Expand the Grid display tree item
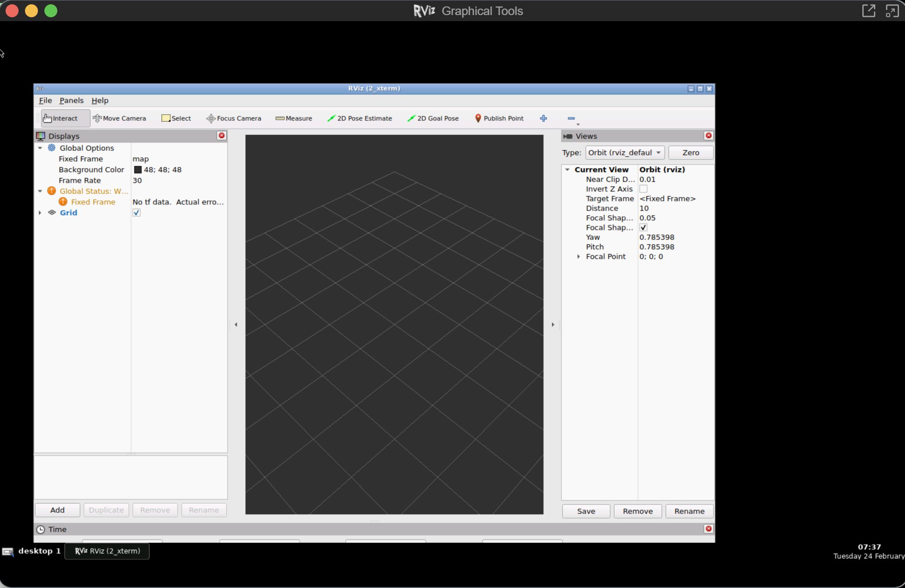This screenshot has height=588, width=905. (40, 213)
